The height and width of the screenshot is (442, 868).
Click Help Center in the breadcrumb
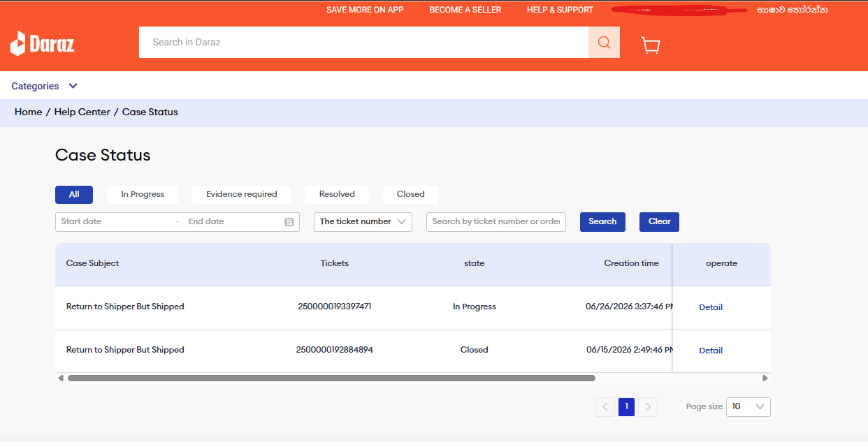click(82, 112)
